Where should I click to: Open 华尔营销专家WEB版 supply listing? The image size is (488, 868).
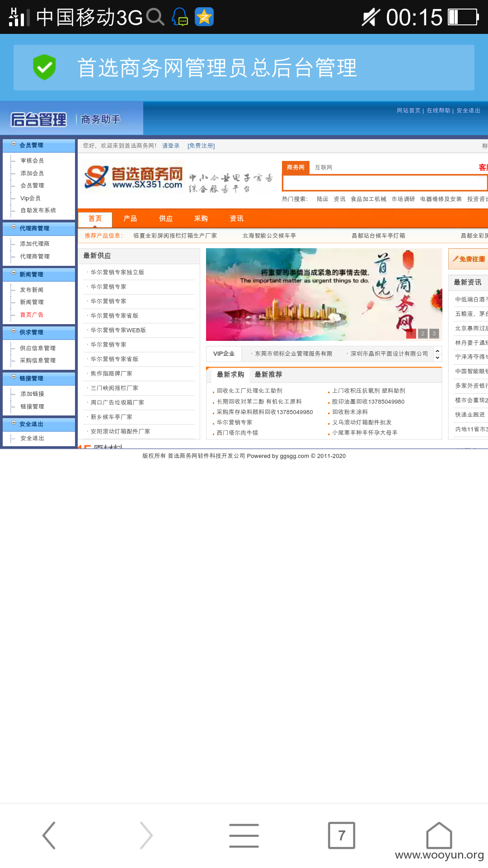click(x=118, y=330)
